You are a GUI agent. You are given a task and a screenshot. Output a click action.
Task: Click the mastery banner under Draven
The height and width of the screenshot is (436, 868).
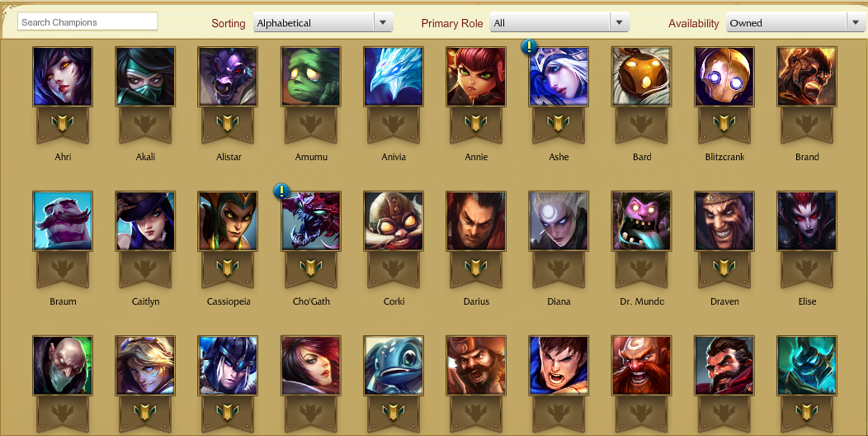click(724, 270)
